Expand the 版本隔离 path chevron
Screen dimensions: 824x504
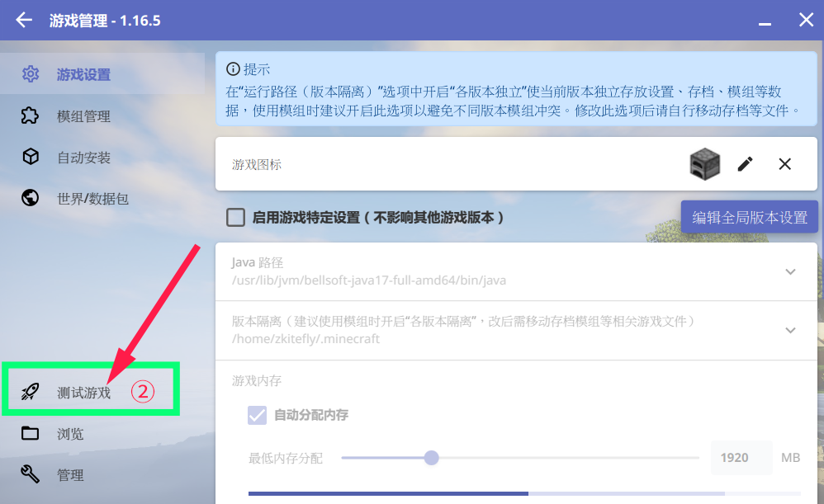pos(790,330)
